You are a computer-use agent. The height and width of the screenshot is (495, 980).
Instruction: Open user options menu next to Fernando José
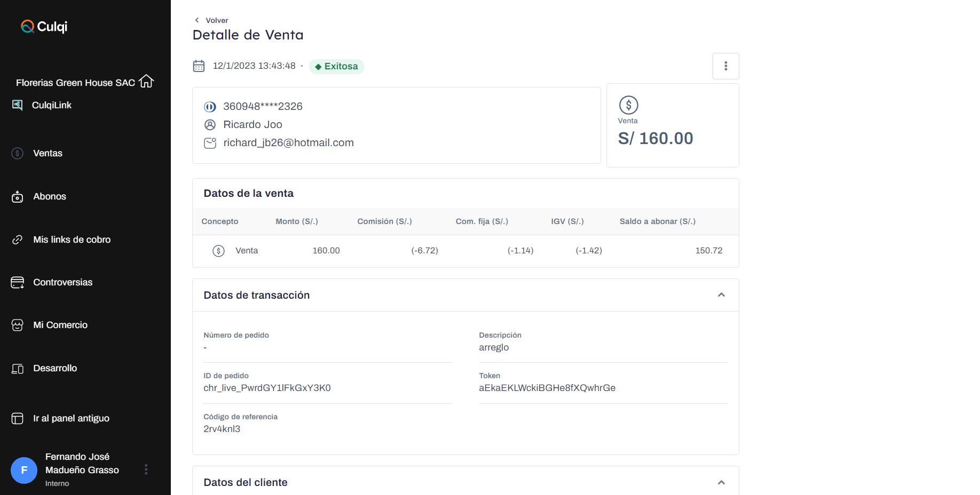(146, 469)
